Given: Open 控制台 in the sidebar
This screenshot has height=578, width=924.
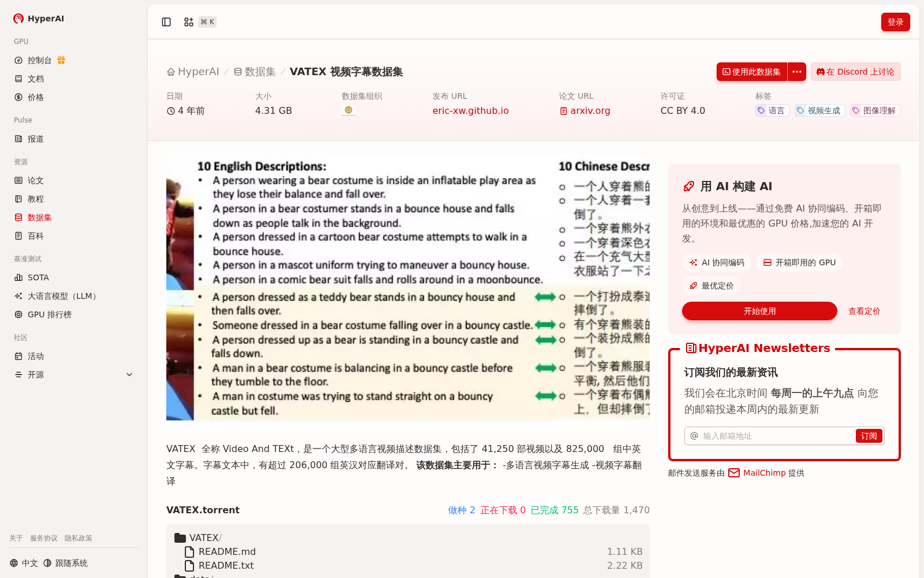Looking at the screenshot, I should pos(40,60).
